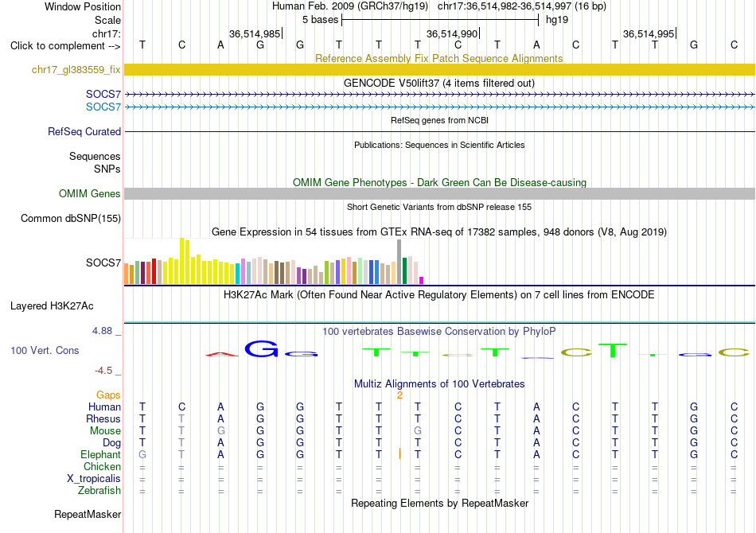The image size is (756, 533).
Task: Click Short Genetic Variants from dbSNP title
Action: pos(439,207)
